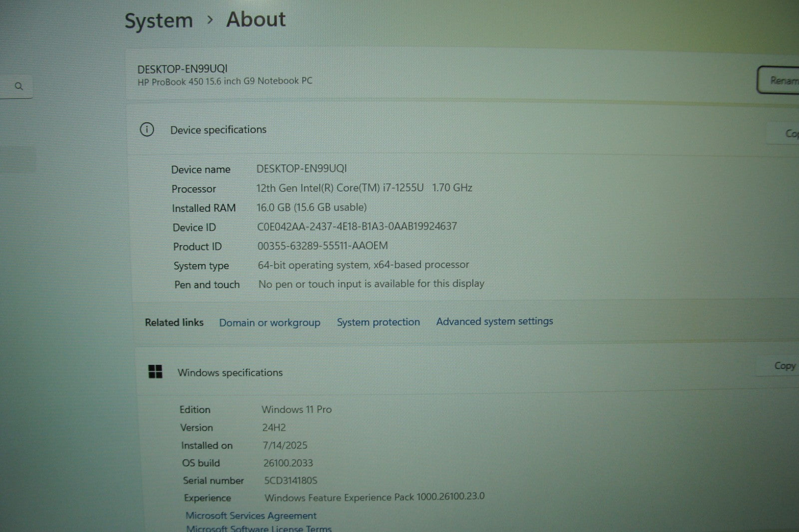Copy the Windows specifications
Viewport: 799px width, 532px height.
coord(784,366)
